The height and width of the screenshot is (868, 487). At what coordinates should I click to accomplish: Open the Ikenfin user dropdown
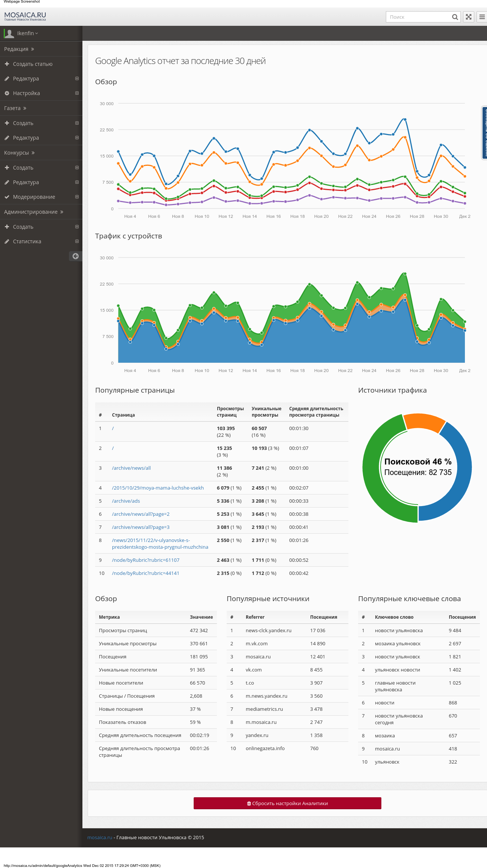point(28,33)
